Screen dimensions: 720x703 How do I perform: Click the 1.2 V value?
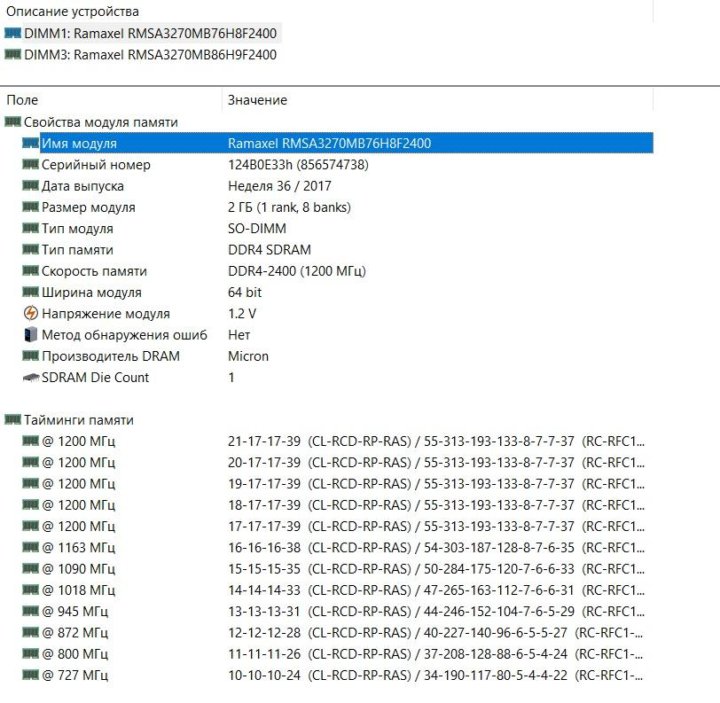pyautogui.click(x=242, y=314)
